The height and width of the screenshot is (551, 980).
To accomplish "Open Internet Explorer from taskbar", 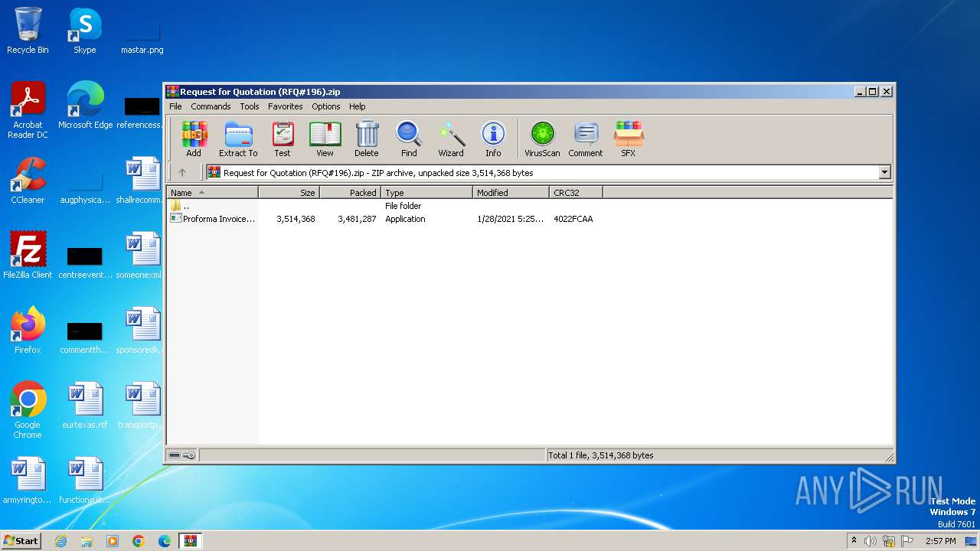I will 60,541.
